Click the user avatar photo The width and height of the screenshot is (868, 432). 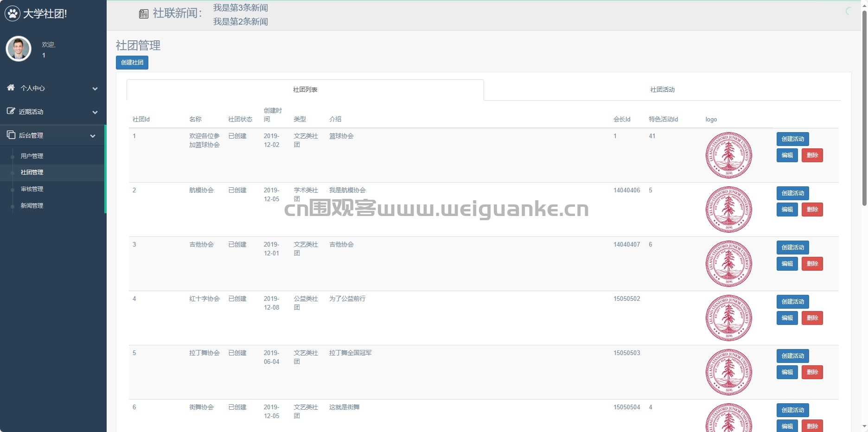[x=19, y=49]
